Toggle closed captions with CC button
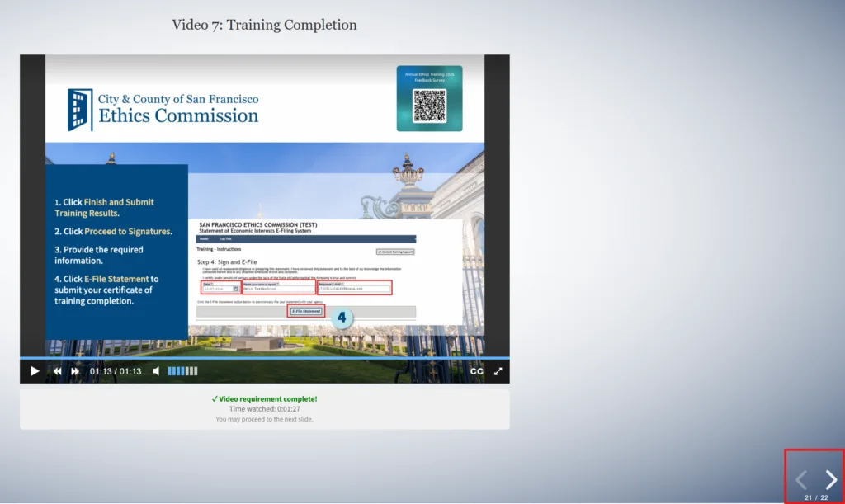The height and width of the screenshot is (504, 845). pos(476,371)
